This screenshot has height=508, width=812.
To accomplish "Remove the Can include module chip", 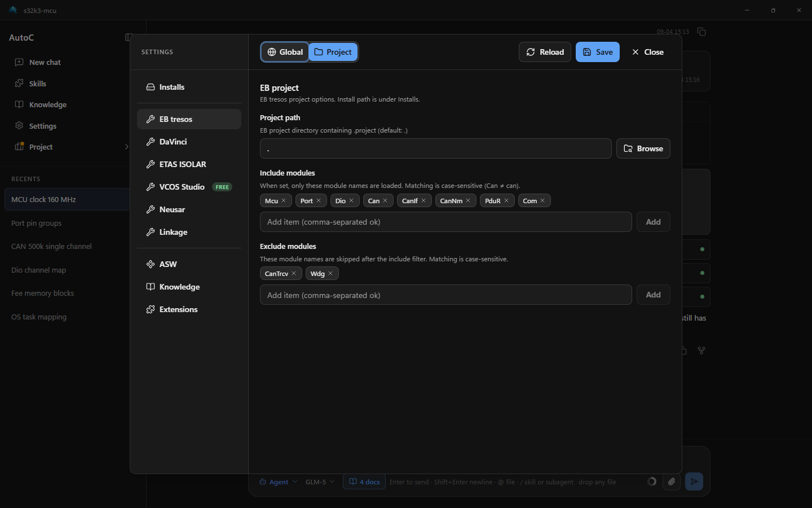I will click(385, 200).
